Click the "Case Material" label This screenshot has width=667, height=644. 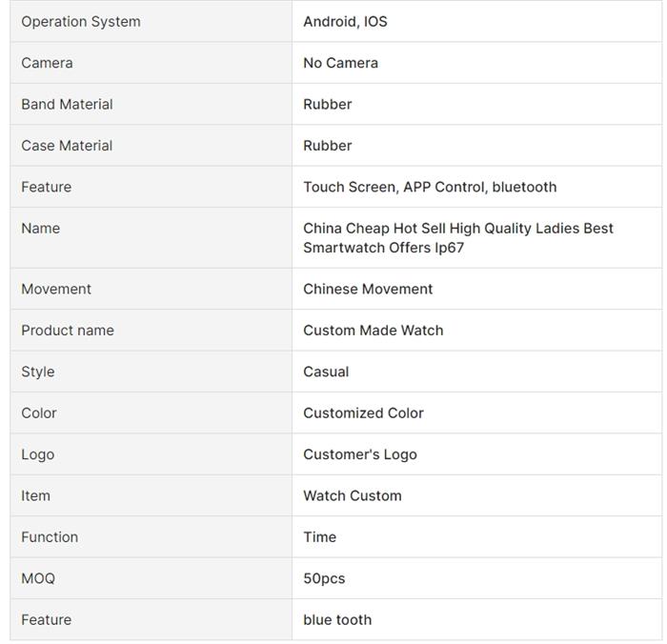coord(67,146)
